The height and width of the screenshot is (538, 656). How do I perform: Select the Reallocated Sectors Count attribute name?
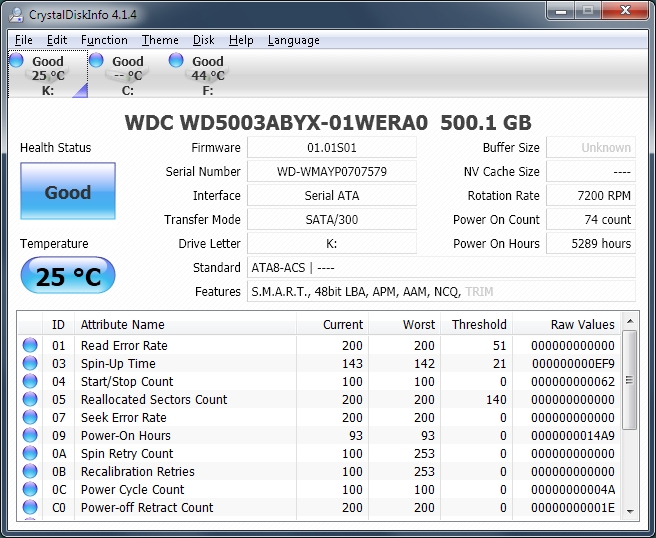tap(154, 399)
